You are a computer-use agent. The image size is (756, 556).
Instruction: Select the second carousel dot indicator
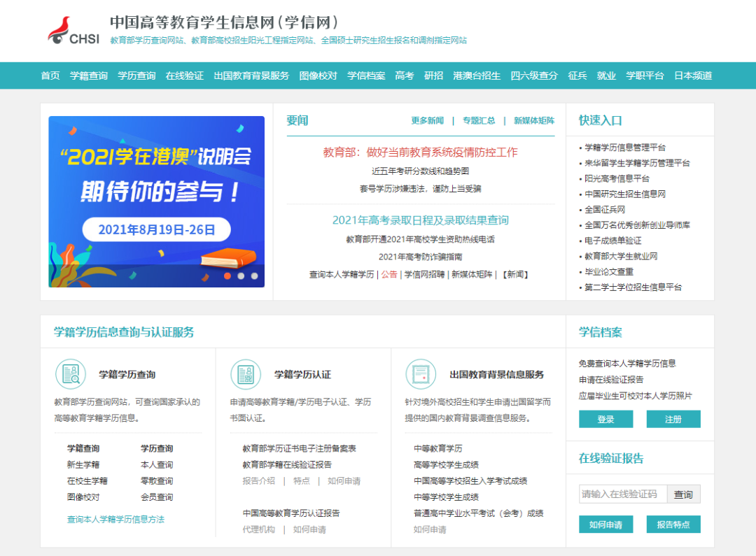click(x=241, y=276)
